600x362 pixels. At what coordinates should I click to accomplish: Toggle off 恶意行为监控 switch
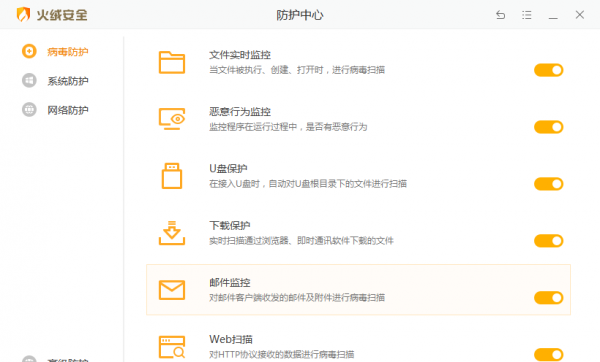click(548, 127)
